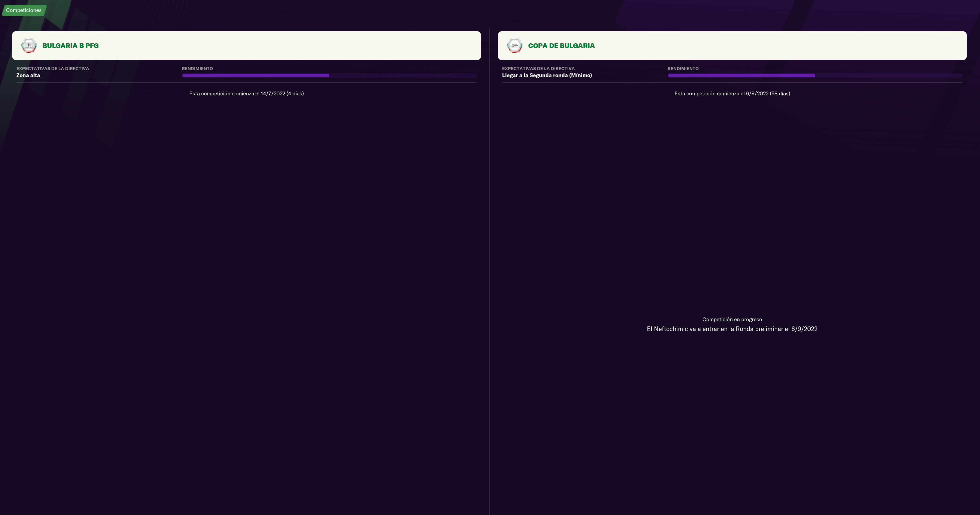980x515 pixels.
Task: Click the vertical divider between competition panels
Action: [x=489, y=266]
